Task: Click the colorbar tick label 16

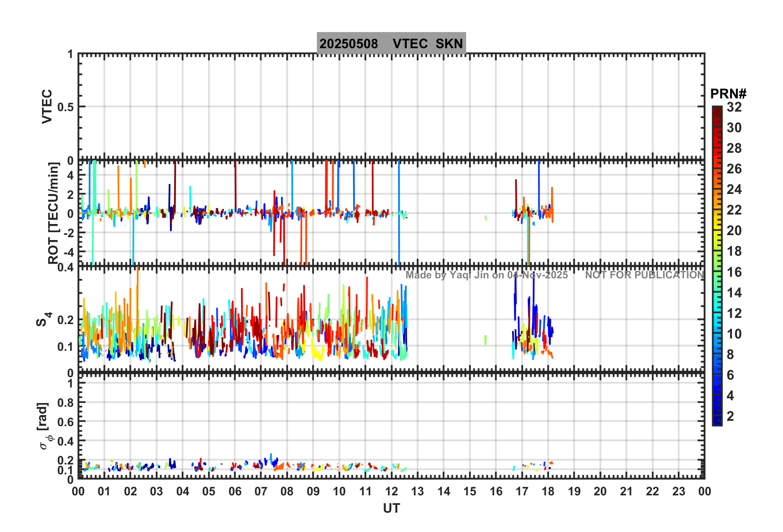Action: [x=734, y=272]
